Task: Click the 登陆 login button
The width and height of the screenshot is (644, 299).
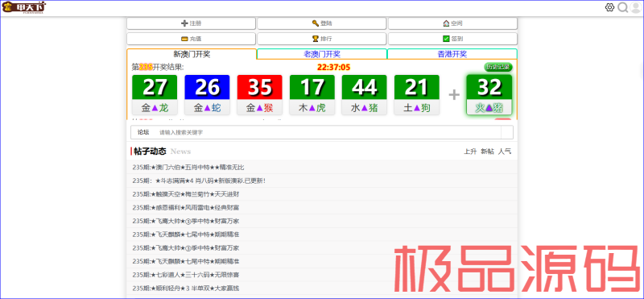Action: (x=321, y=23)
